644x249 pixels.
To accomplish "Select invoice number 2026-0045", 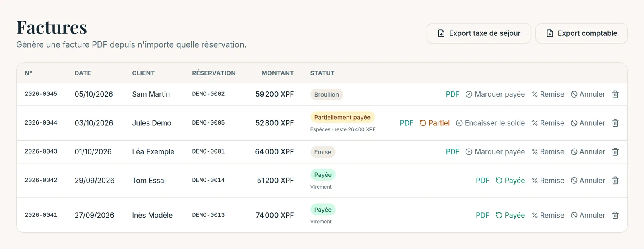I will pos(41,94).
